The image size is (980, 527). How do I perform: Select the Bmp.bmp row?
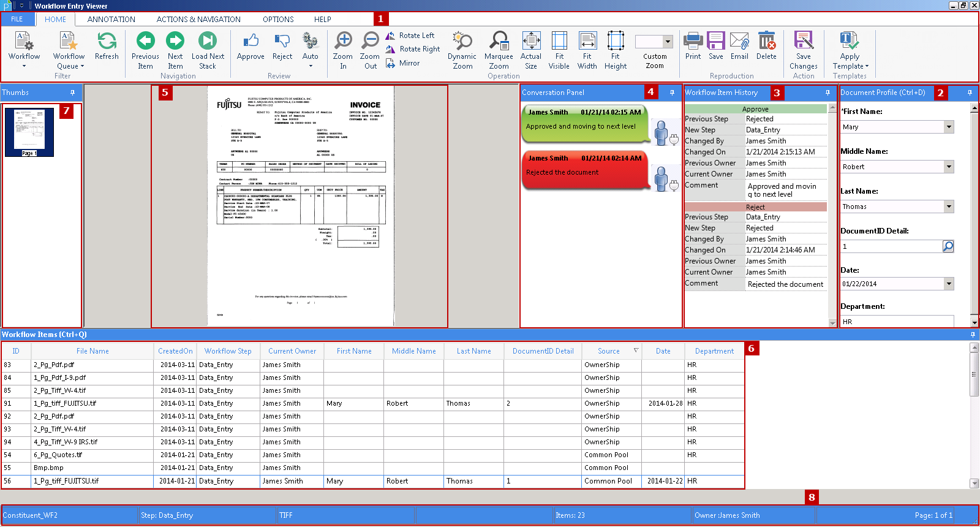point(373,468)
